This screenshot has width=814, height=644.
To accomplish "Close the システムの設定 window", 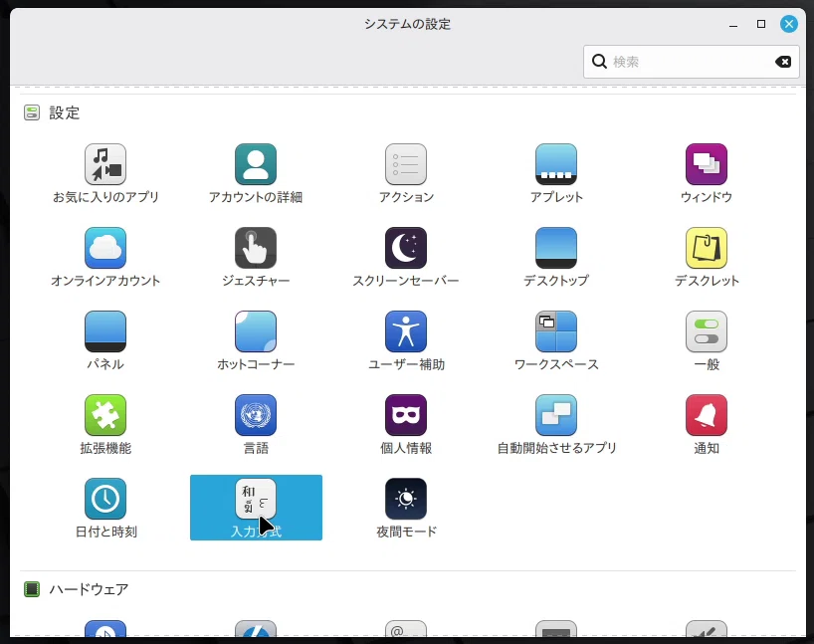I will click(788, 24).
